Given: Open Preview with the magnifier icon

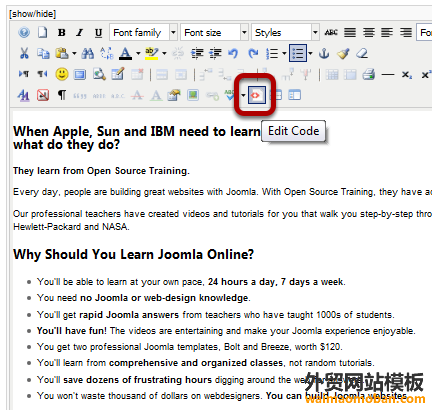Looking at the screenshot, I should (x=99, y=74).
